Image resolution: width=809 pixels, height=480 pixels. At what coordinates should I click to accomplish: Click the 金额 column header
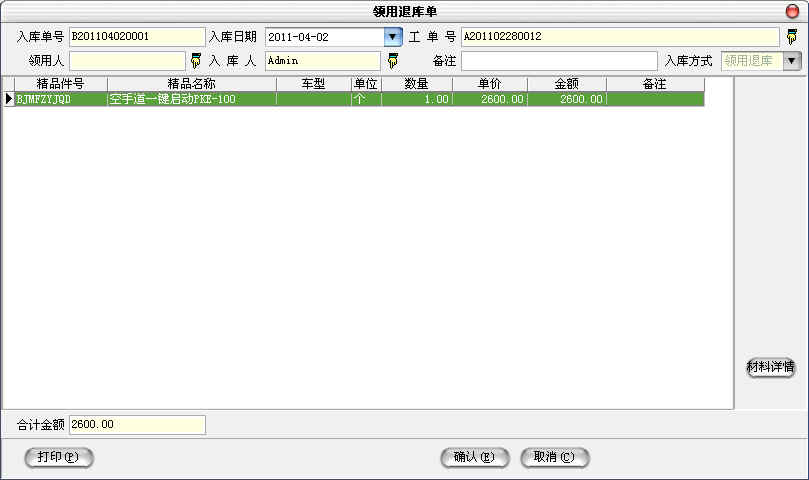pos(567,84)
